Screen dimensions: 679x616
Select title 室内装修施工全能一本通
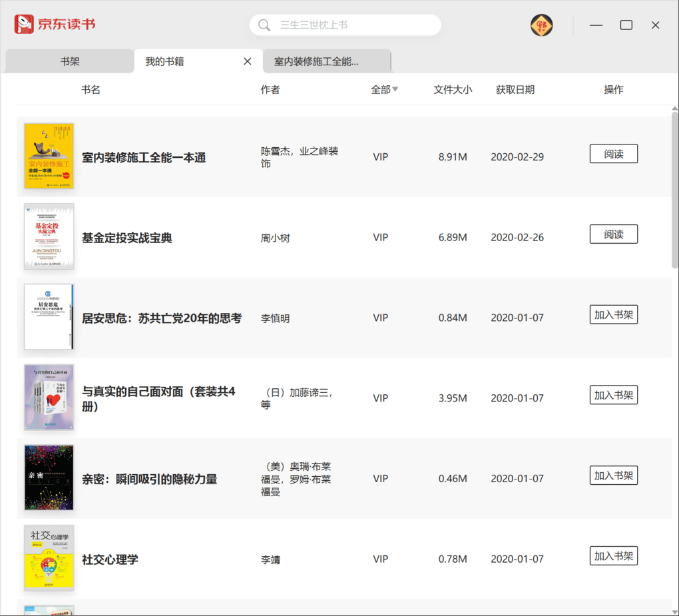tap(144, 157)
